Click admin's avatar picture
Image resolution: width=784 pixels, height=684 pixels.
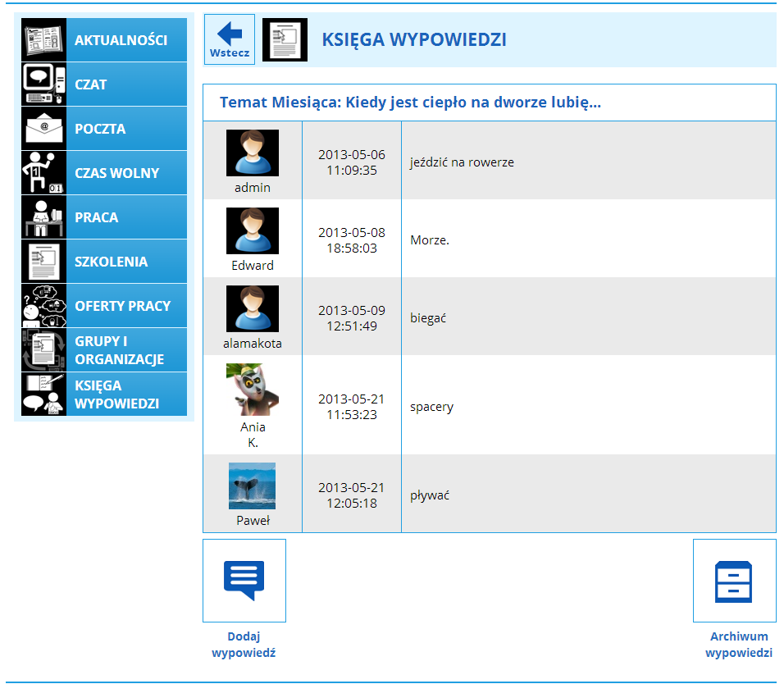tap(253, 153)
